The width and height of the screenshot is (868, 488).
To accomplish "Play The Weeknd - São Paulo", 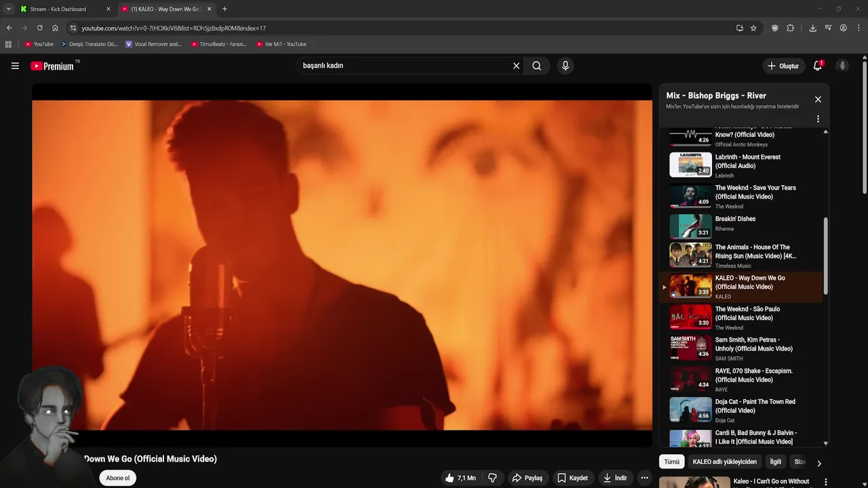I will (x=741, y=317).
